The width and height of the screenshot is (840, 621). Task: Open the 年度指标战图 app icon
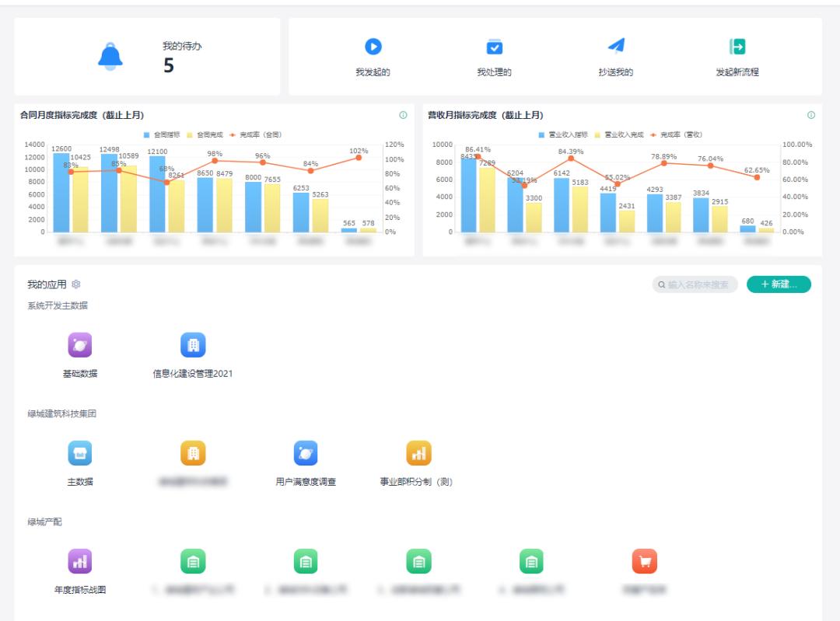click(80, 561)
